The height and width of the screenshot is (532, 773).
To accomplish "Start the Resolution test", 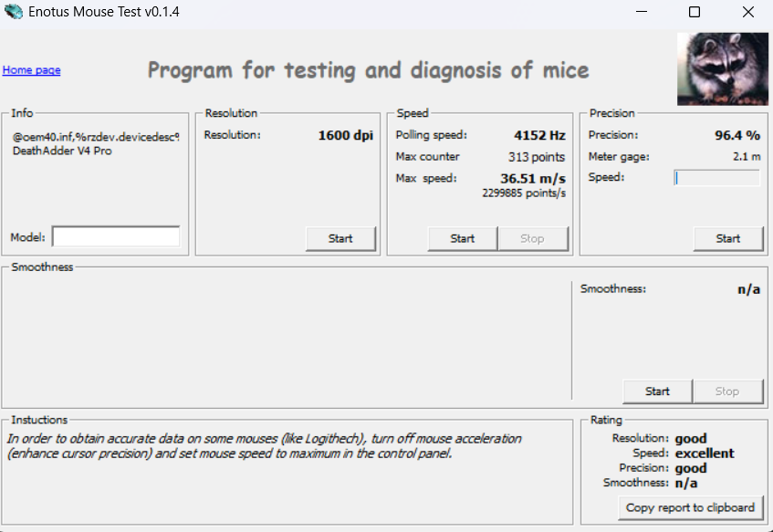I will click(x=340, y=239).
